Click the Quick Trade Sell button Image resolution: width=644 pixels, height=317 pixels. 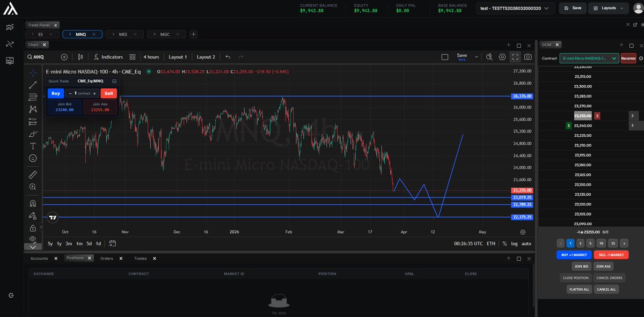[x=108, y=93]
